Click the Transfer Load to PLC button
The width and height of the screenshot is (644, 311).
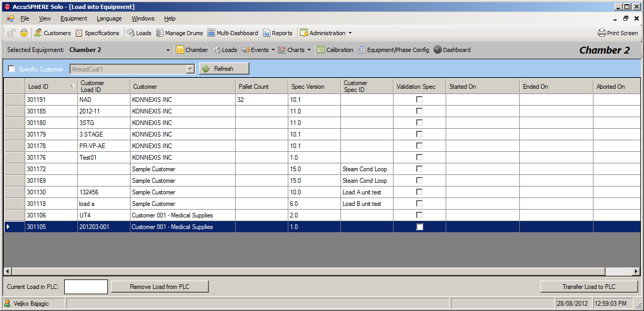click(x=589, y=286)
